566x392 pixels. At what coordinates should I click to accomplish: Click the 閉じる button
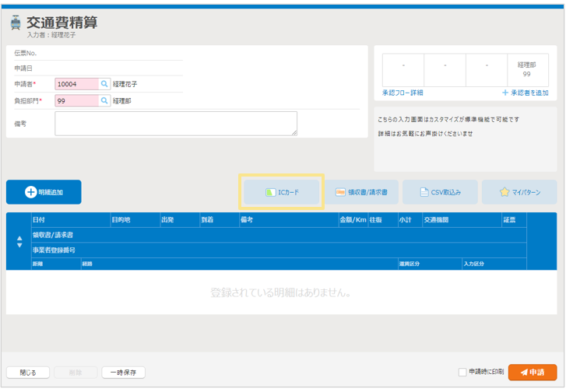pyautogui.click(x=27, y=373)
